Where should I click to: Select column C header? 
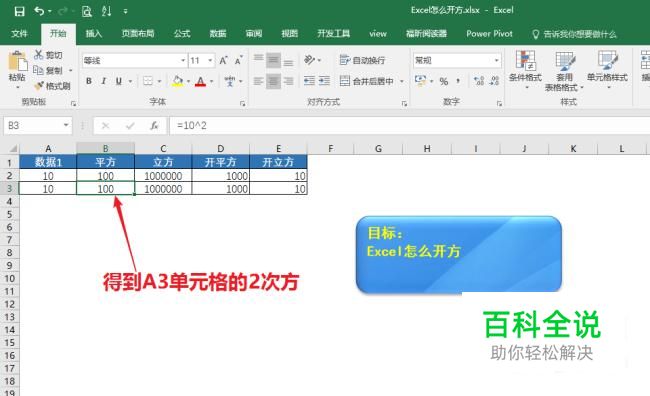(163, 148)
